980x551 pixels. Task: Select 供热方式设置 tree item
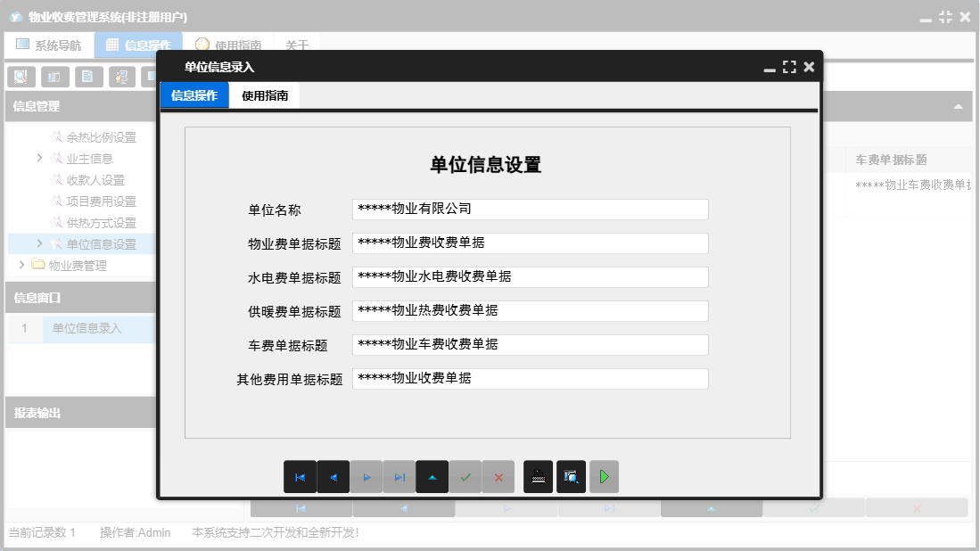pos(102,222)
